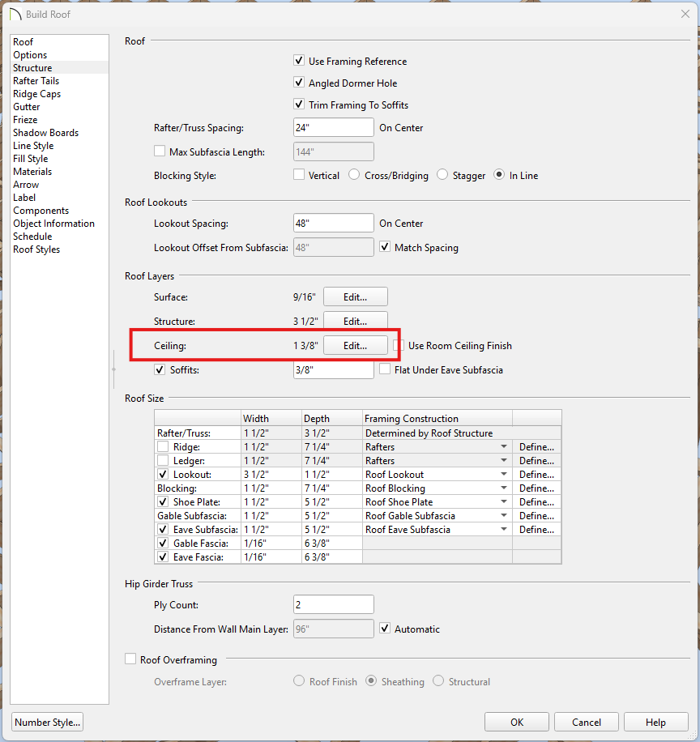Click Lookout width cell 3 1/2"
Screen dimensions: 700x742
[x=271, y=474]
